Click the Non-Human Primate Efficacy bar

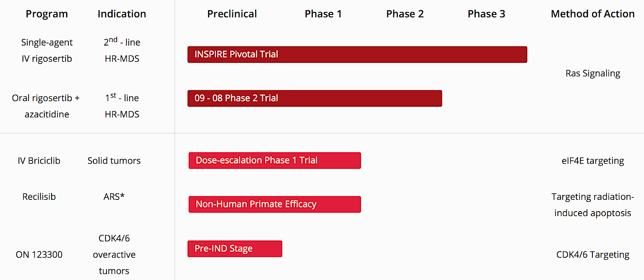pos(275,204)
